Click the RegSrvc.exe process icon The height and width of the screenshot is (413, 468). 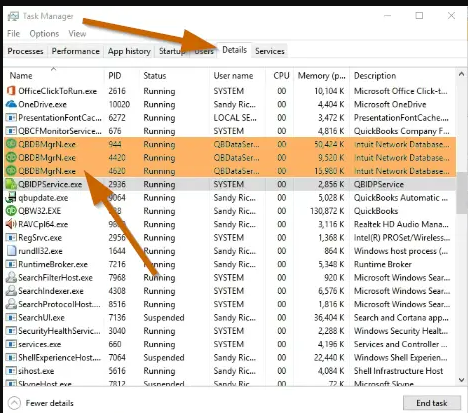(11, 238)
